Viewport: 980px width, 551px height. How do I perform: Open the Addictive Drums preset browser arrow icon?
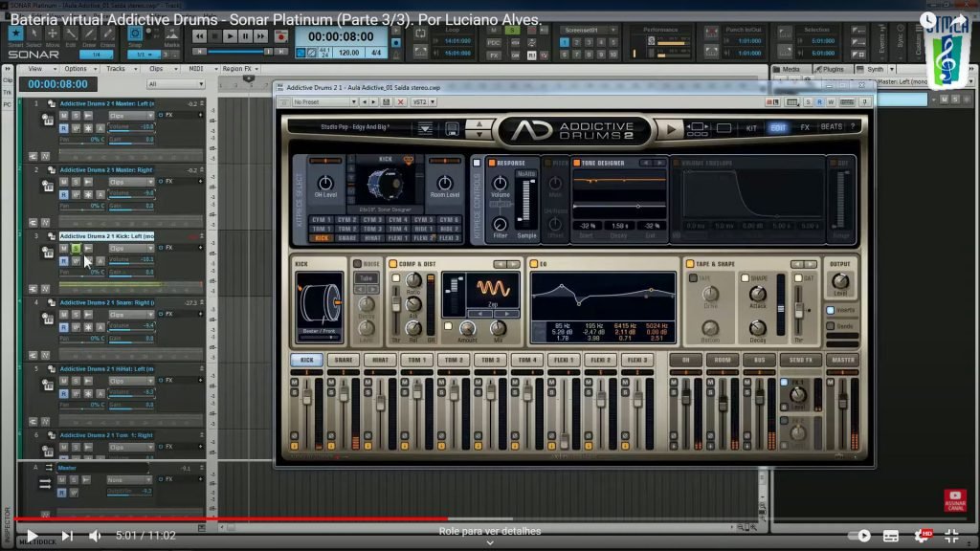pyautogui.click(x=425, y=129)
